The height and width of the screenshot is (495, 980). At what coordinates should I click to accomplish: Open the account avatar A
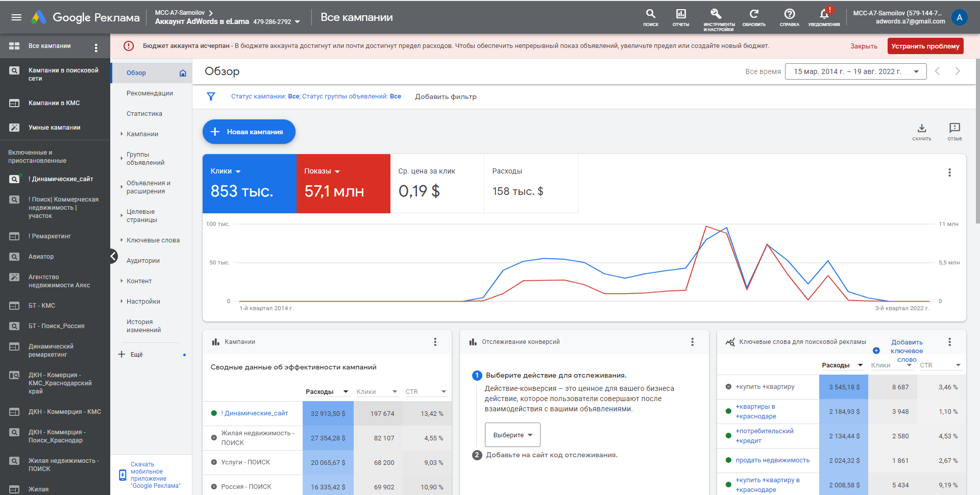click(960, 17)
